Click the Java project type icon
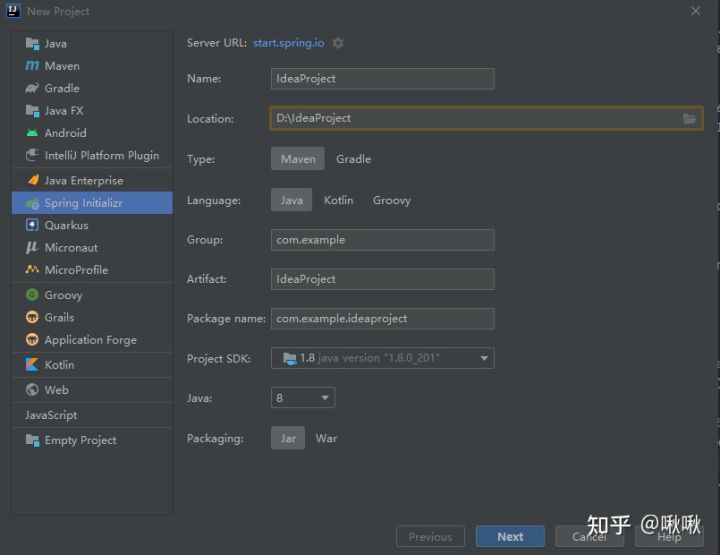 coord(32,44)
